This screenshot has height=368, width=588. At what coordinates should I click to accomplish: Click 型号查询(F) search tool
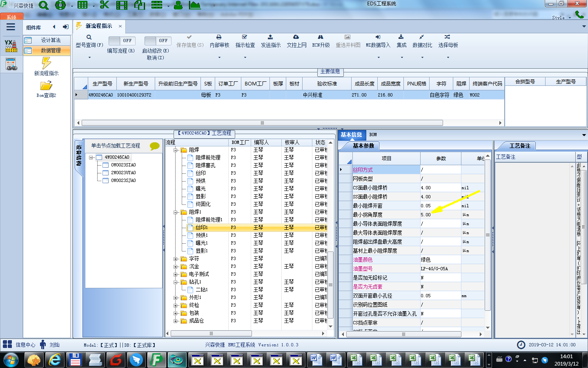click(x=89, y=41)
